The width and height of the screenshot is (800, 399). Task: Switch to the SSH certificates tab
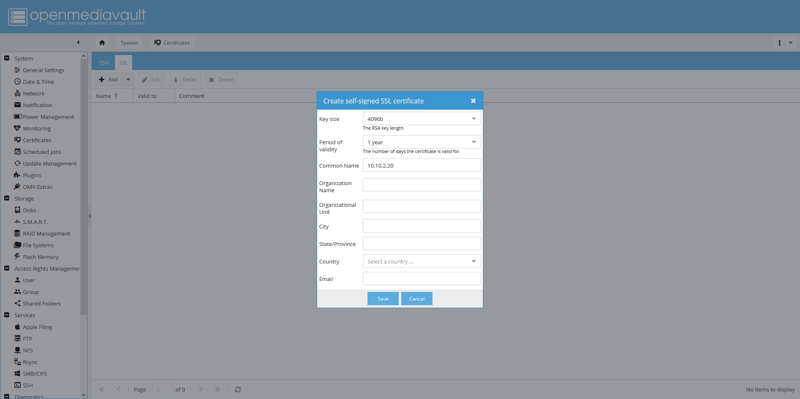coord(104,63)
